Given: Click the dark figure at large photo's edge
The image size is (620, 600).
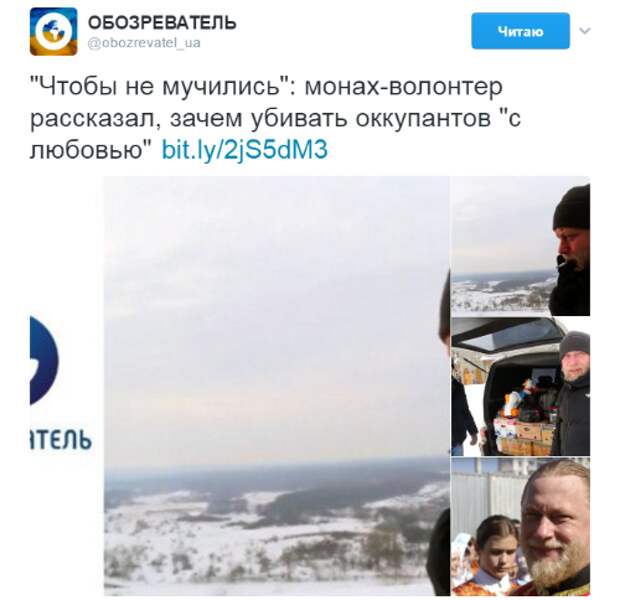Looking at the screenshot, I should (x=439, y=552).
